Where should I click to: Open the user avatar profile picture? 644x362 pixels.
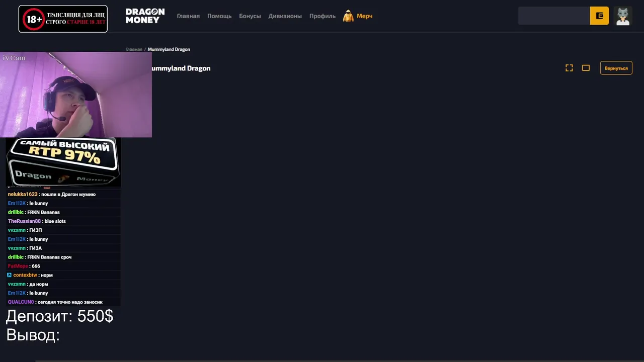tap(623, 16)
